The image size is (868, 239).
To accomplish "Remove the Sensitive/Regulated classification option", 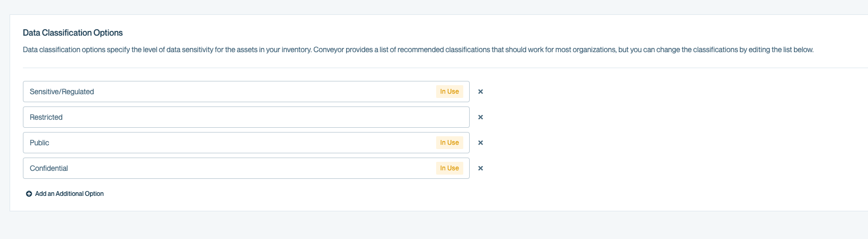I will [x=480, y=92].
